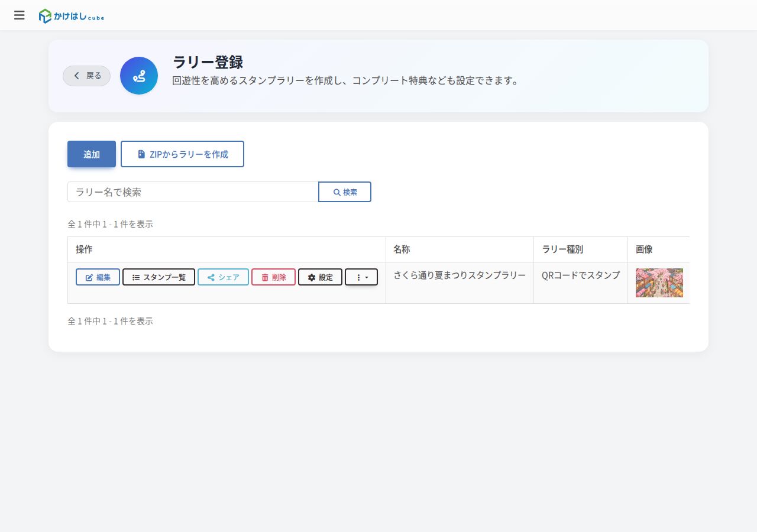Click the かけはしcube logo

click(x=72, y=16)
